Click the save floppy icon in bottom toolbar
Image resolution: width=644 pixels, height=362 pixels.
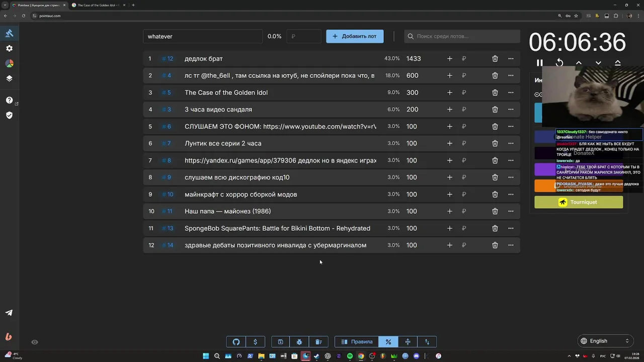tap(280, 342)
